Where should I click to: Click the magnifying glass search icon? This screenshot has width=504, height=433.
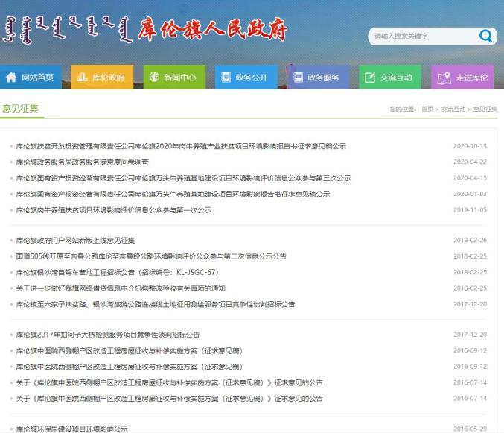(485, 36)
